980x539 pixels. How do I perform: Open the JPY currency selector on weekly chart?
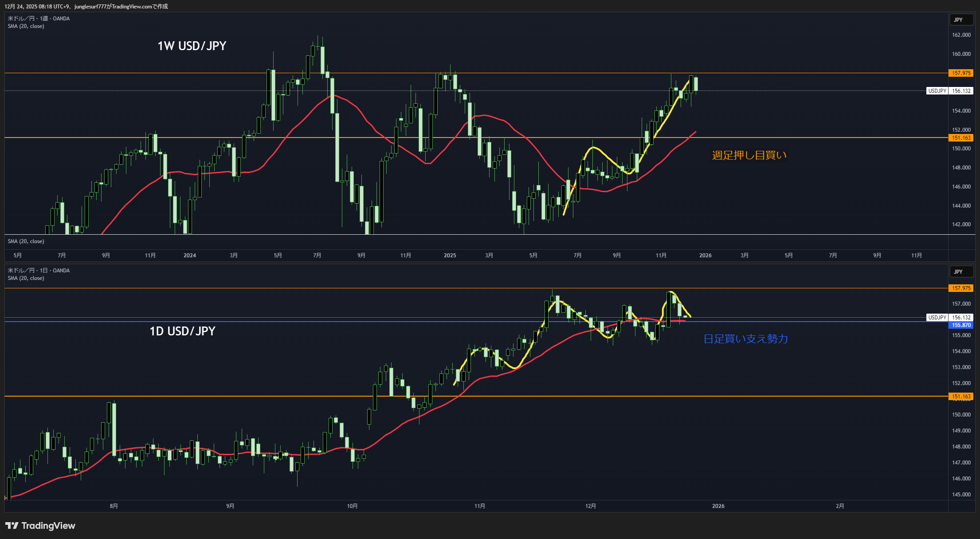tap(961, 20)
